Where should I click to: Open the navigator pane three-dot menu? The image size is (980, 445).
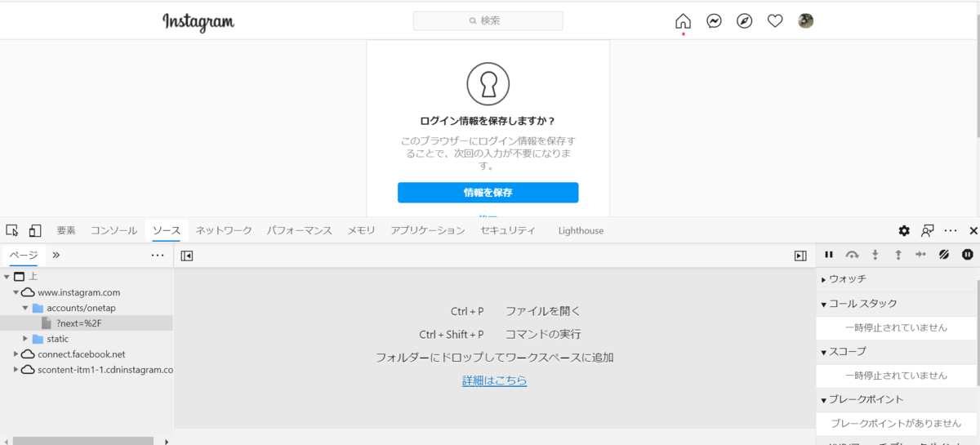point(158,255)
